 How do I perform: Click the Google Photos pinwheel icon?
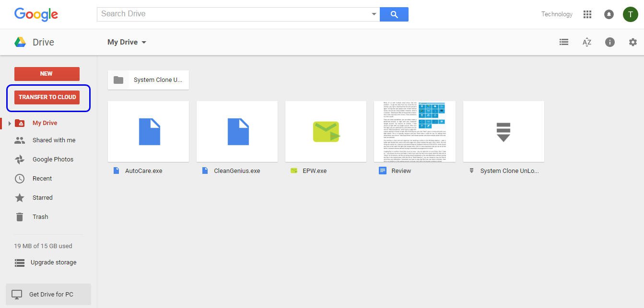point(20,160)
